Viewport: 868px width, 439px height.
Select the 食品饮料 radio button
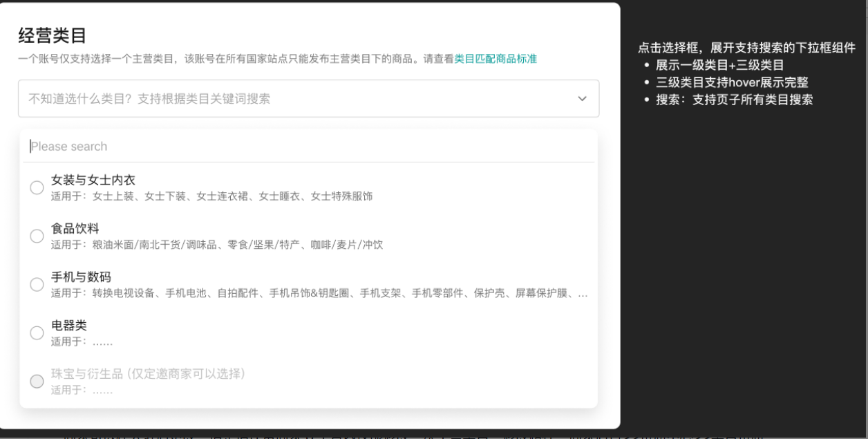[37, 235]
